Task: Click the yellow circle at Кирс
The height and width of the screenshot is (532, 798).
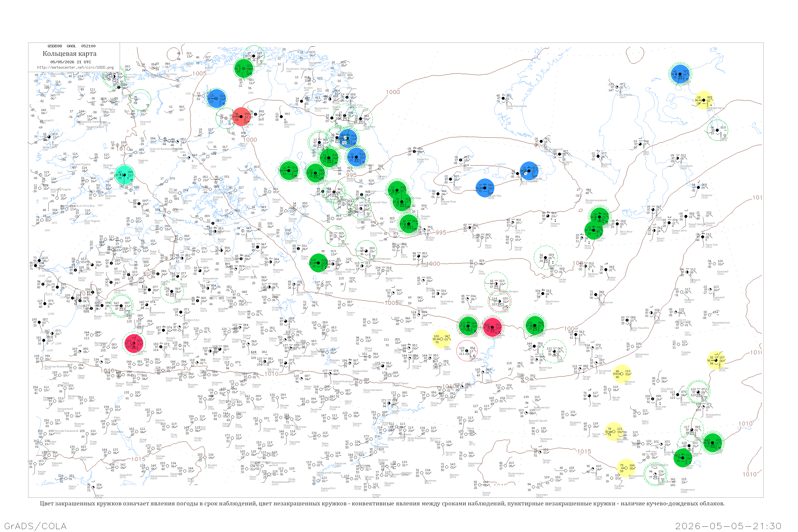Action: [x=441, y=339]
